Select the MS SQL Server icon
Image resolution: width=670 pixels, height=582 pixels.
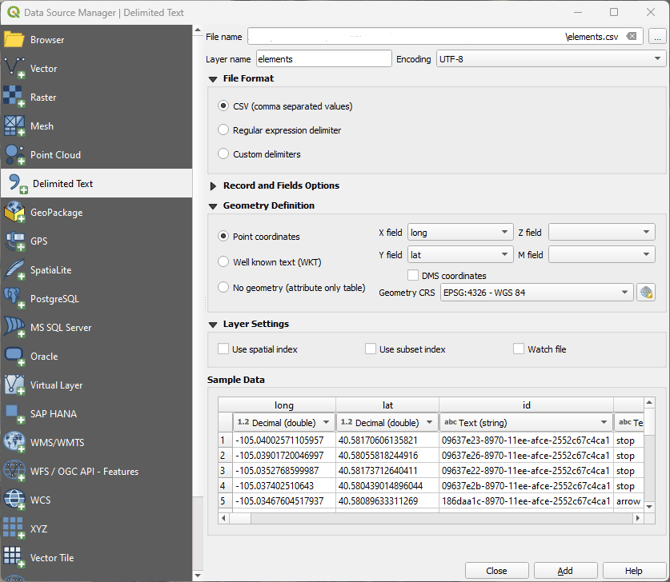coord(14,327)
